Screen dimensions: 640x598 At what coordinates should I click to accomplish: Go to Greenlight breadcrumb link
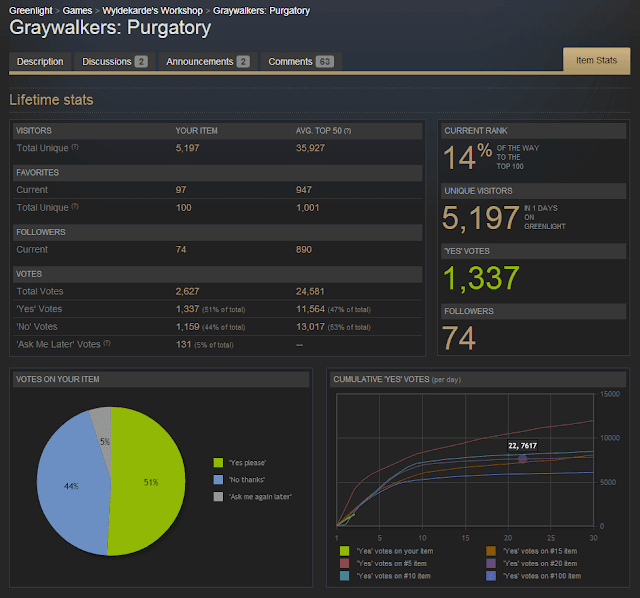[31, 11]
